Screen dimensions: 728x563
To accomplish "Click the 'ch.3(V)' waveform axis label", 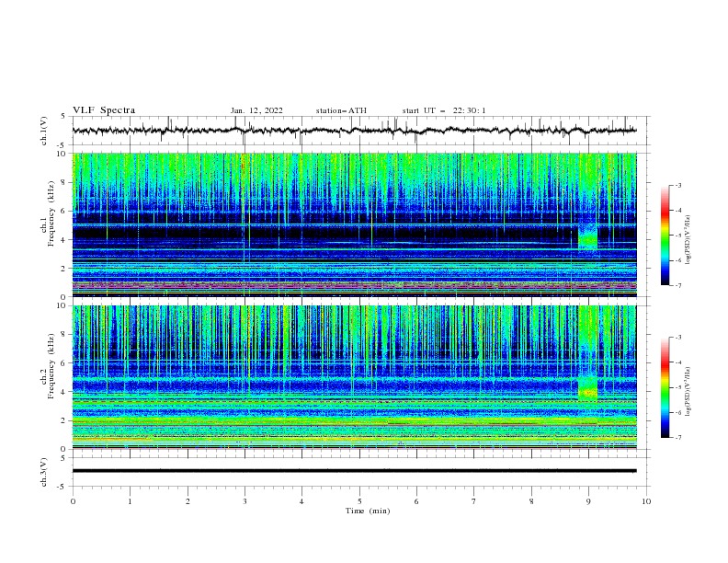I will click(44, 472).
